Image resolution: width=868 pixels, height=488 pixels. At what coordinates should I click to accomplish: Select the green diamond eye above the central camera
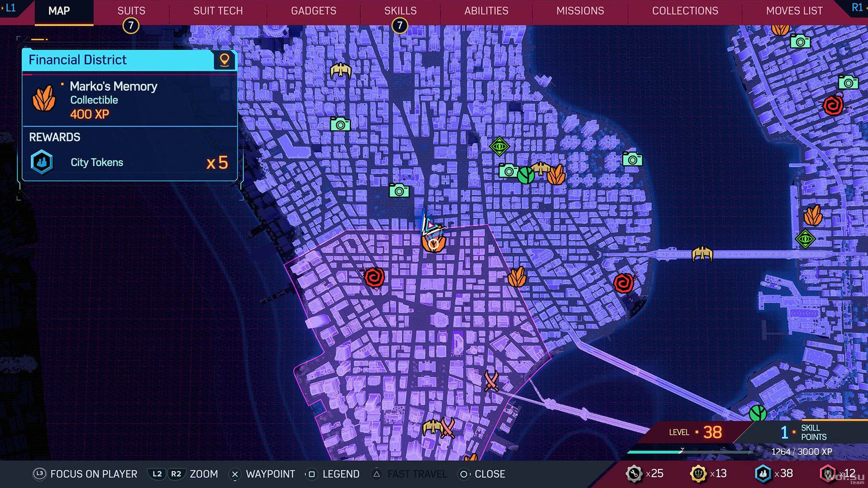tap(500, 146)
